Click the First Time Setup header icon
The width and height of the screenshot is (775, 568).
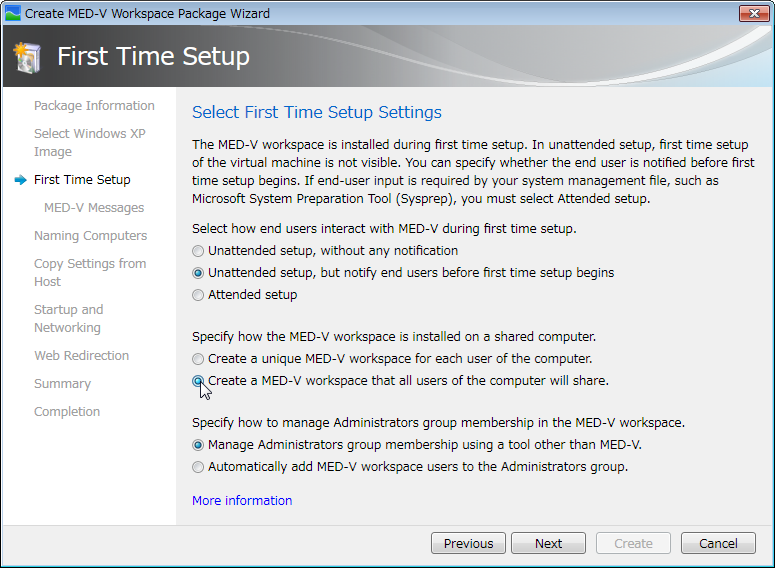27,58
